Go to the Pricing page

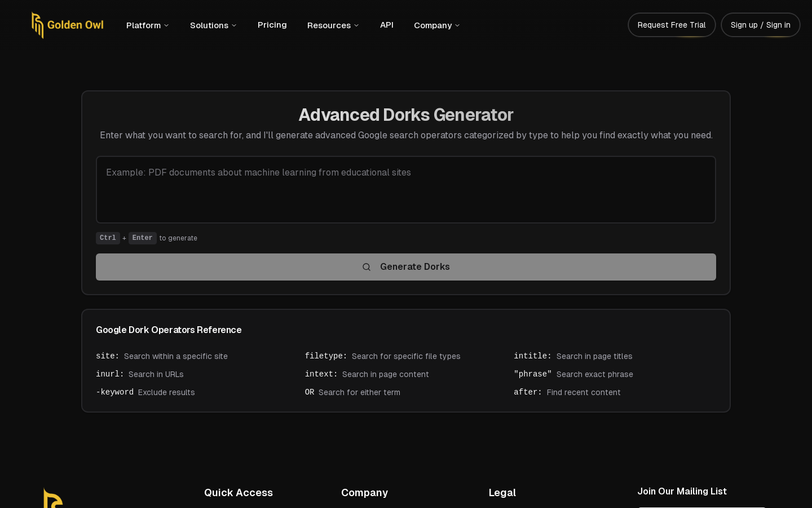pos(272,25)
